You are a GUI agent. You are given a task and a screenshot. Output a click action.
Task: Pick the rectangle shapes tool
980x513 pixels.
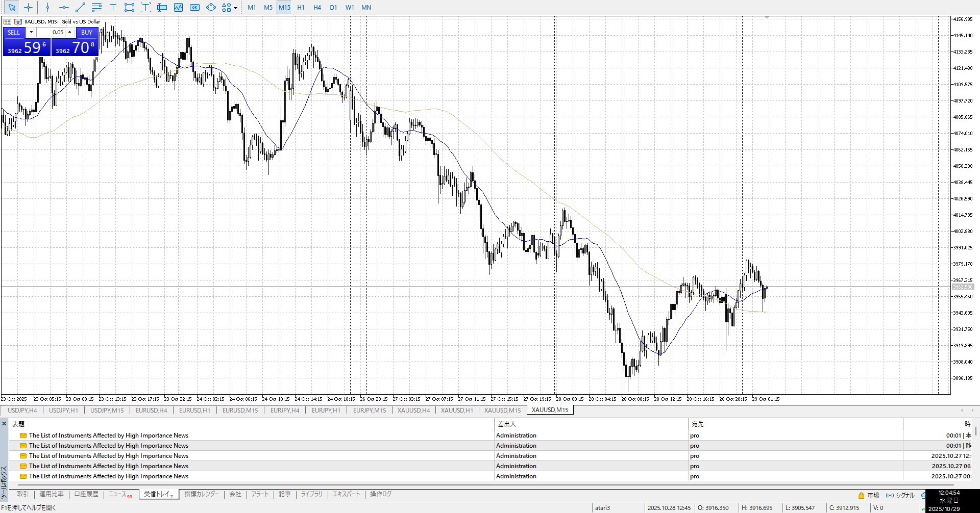(x=129, y=7)
